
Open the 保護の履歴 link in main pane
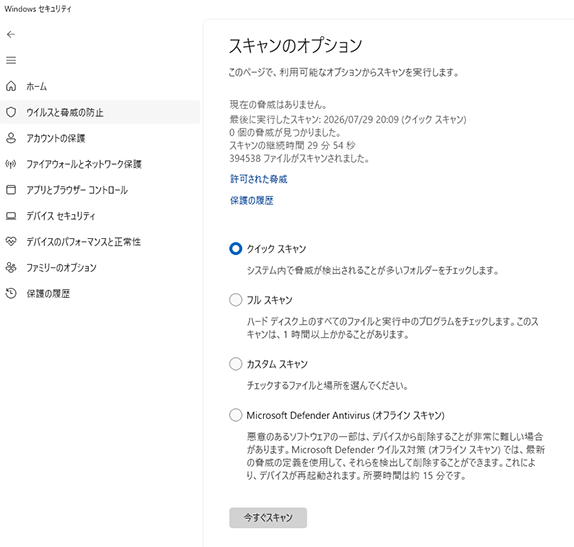tap(251, 201)
